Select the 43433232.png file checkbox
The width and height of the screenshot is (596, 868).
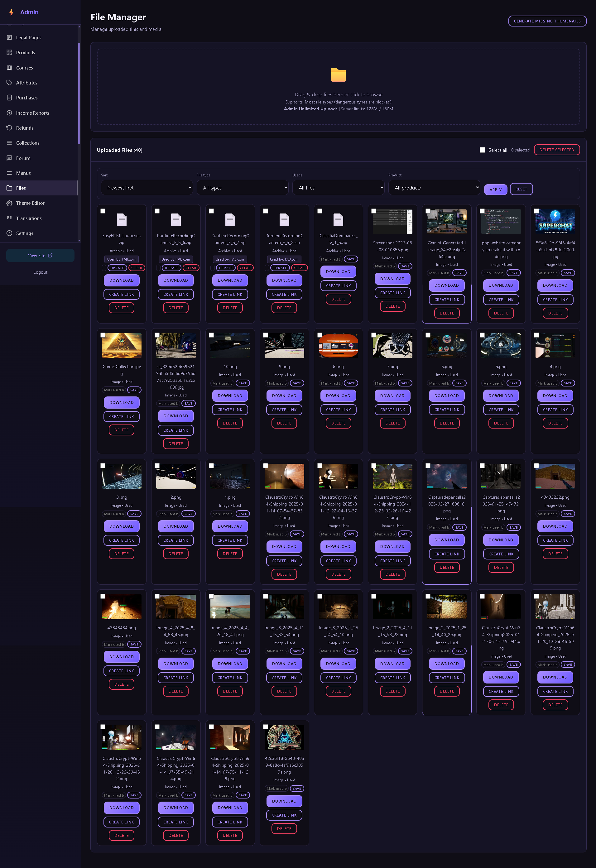click(x=536, y=466)
